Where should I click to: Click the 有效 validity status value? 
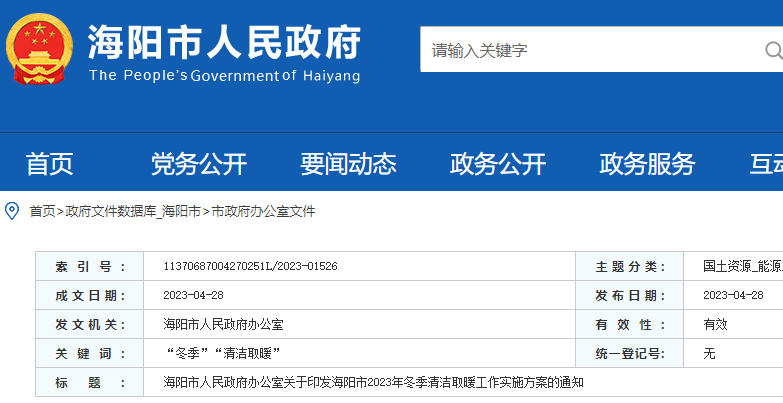click(x=715, y=325)
